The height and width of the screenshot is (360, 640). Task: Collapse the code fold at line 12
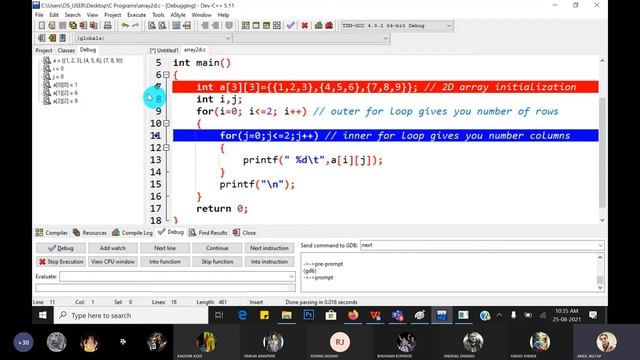pyautogui.click(x=166, y=148)
